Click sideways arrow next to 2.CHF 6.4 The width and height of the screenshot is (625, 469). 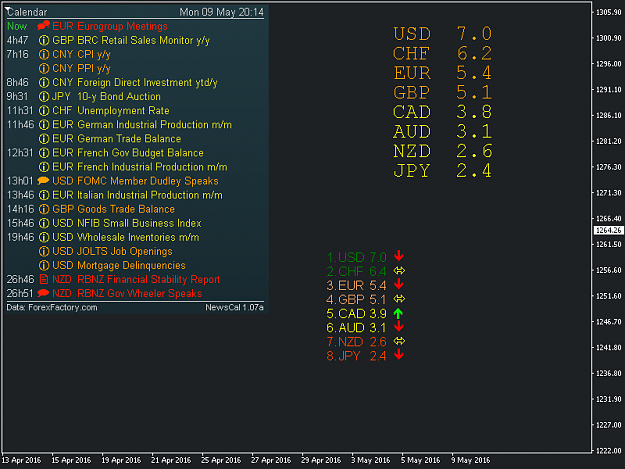pos(399,271)
